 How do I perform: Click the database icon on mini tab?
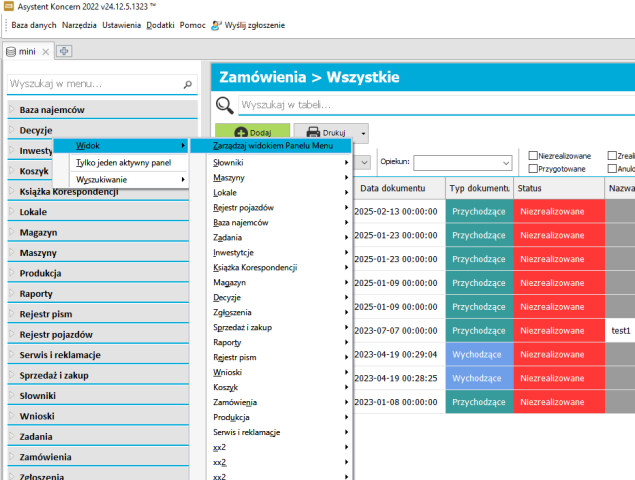coord(11,51)
